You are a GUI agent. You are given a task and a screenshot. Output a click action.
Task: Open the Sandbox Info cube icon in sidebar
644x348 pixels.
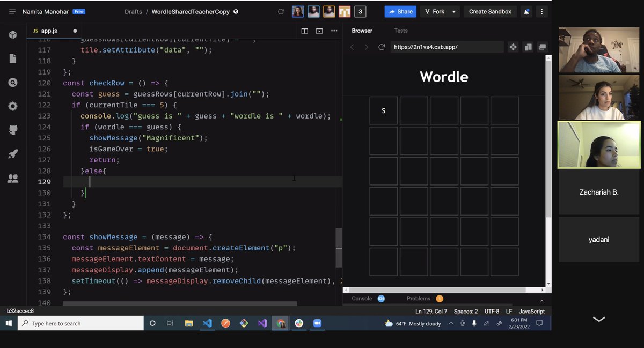point(13,35)
